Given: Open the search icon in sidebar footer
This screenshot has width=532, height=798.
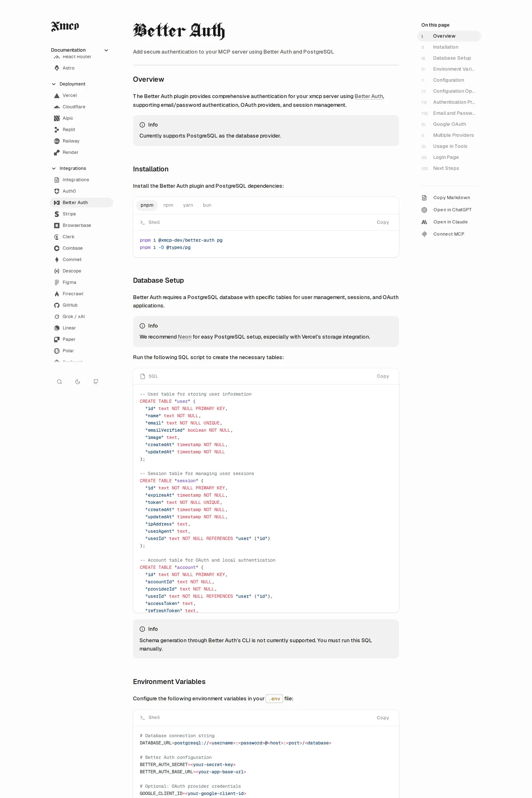Looking at the screenshot, I should coord(59,382).
